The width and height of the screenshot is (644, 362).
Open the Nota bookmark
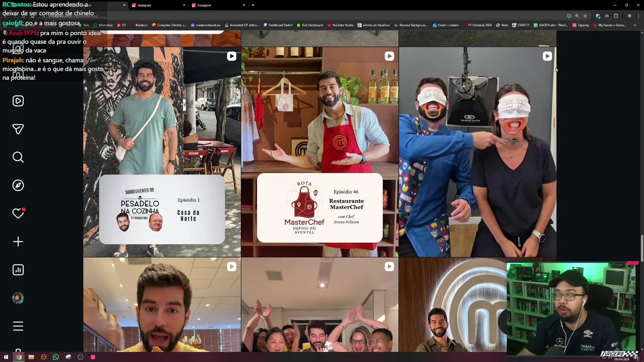(502, 25)
